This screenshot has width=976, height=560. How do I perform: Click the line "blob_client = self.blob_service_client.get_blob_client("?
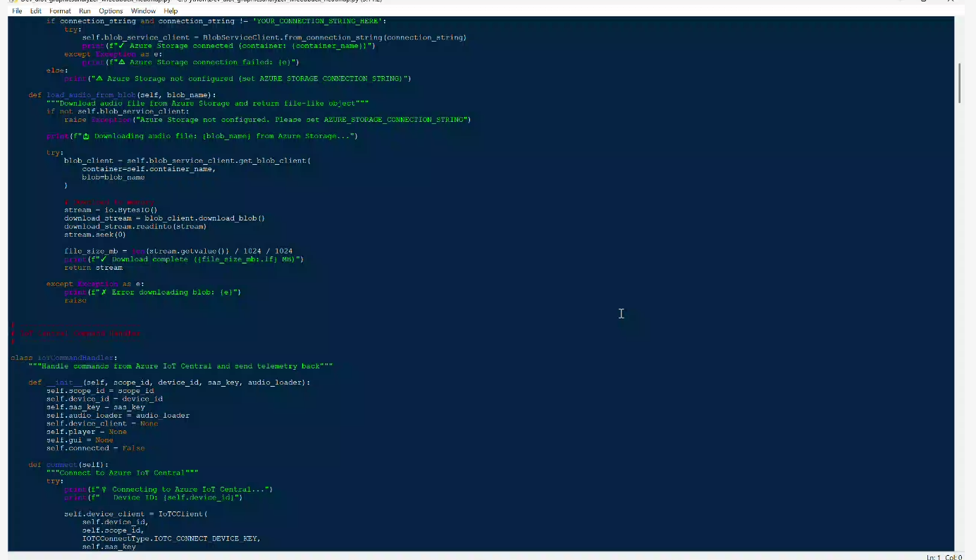(x=187, y=161)
